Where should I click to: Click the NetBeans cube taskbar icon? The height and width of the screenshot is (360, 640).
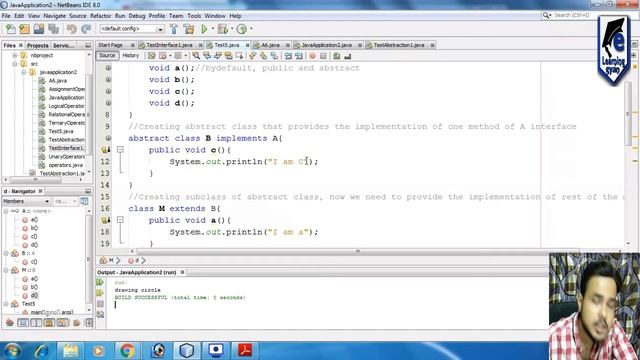tap(187, 350)
